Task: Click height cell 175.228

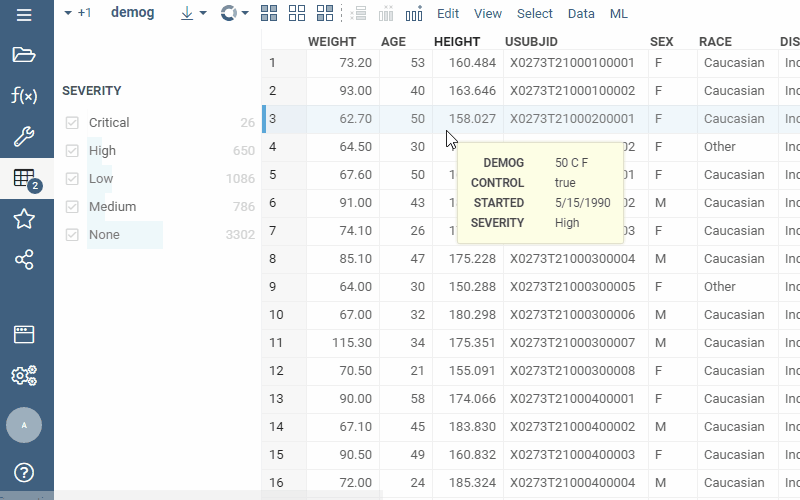Action: 468,259
